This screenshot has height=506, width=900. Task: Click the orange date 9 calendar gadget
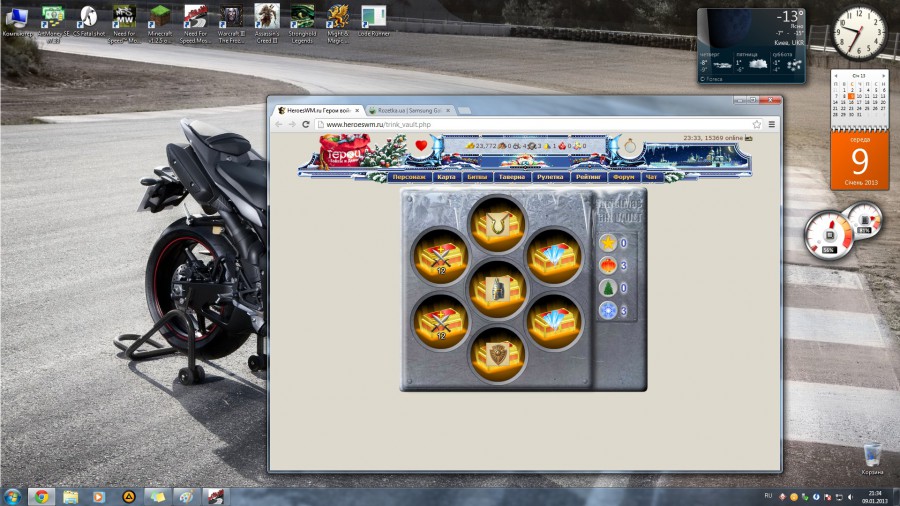(x=859, y=162)
